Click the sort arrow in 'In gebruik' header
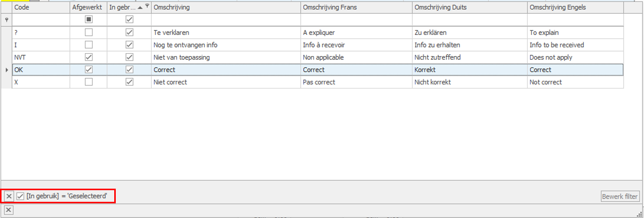 (x=140, y=7)
